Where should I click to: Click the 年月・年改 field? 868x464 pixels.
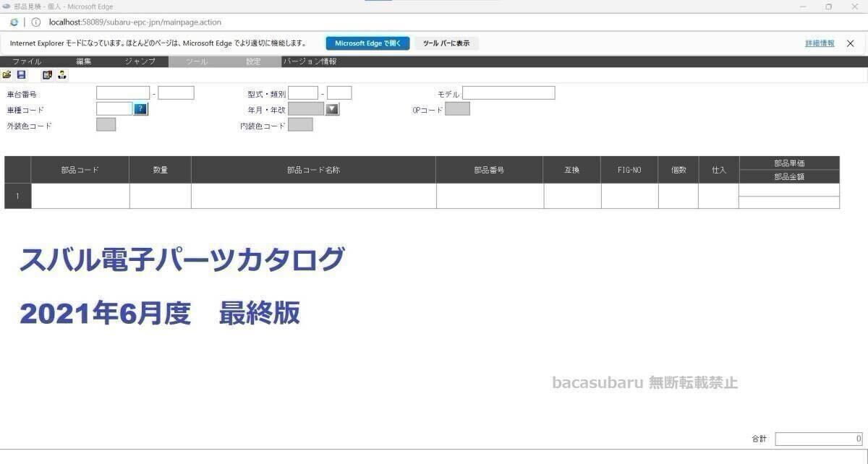coord(307,109)
